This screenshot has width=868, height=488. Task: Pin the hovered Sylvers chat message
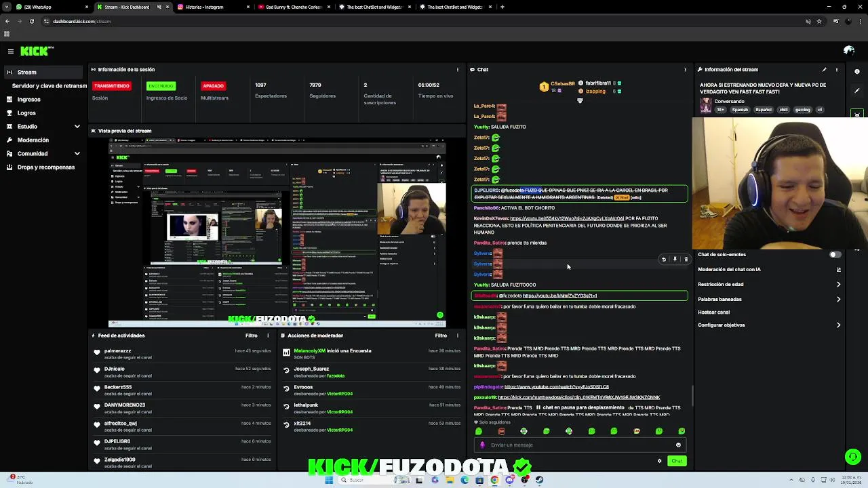click(675, 260)
